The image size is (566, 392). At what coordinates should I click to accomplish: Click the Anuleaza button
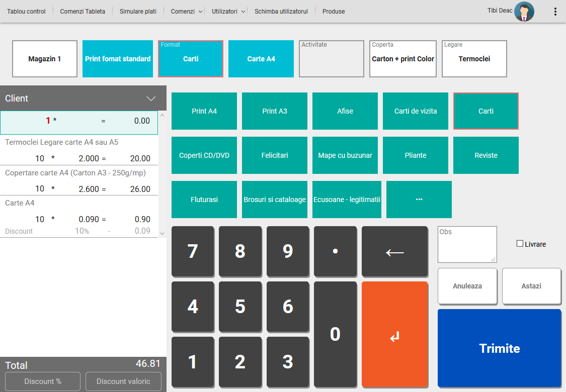[467, 286]
